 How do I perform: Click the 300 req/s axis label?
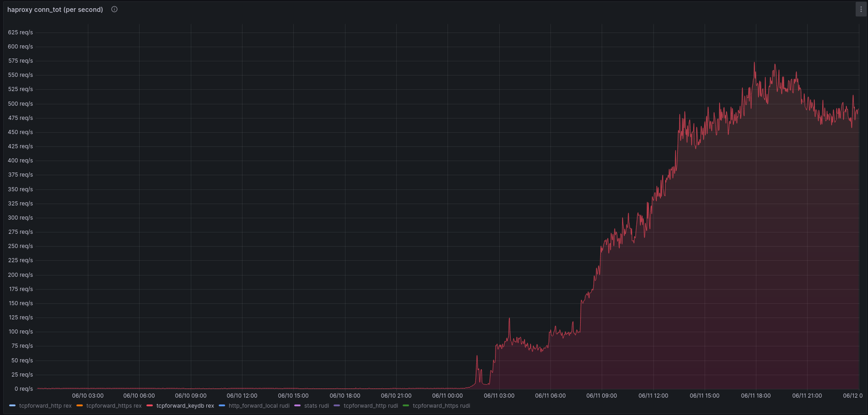pos(21,218)
